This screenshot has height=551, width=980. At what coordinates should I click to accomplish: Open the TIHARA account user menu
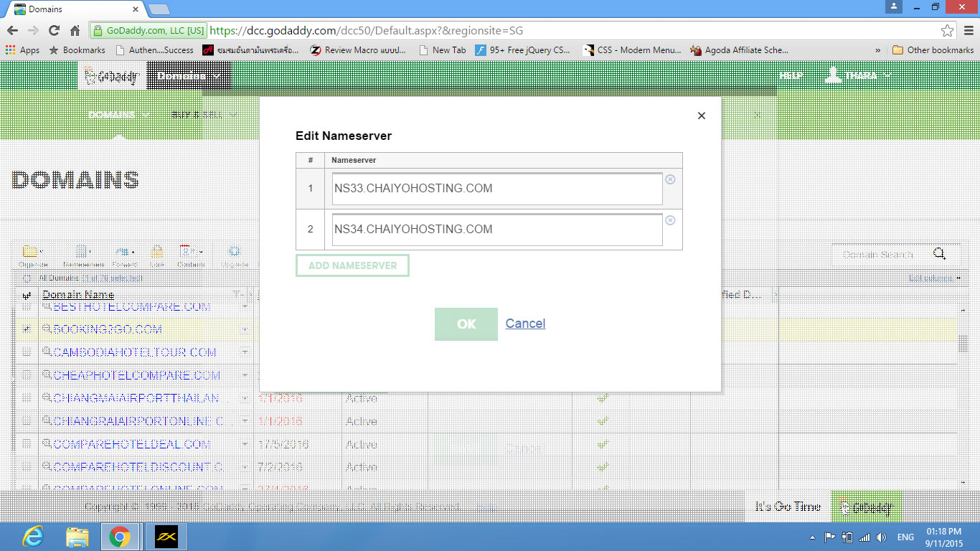859,75
